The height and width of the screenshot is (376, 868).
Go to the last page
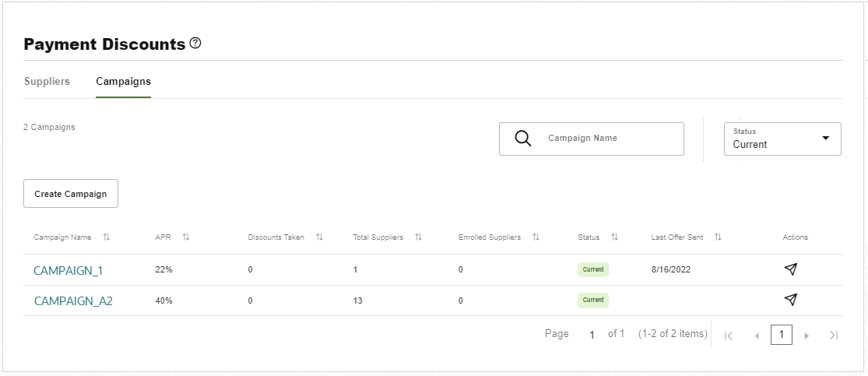(834, 336)
